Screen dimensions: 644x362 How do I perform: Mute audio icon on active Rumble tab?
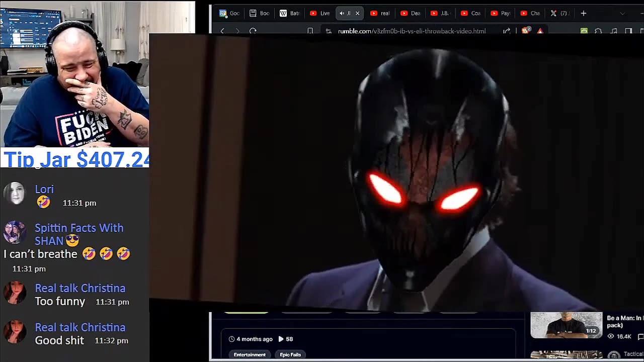pos(342,13)
